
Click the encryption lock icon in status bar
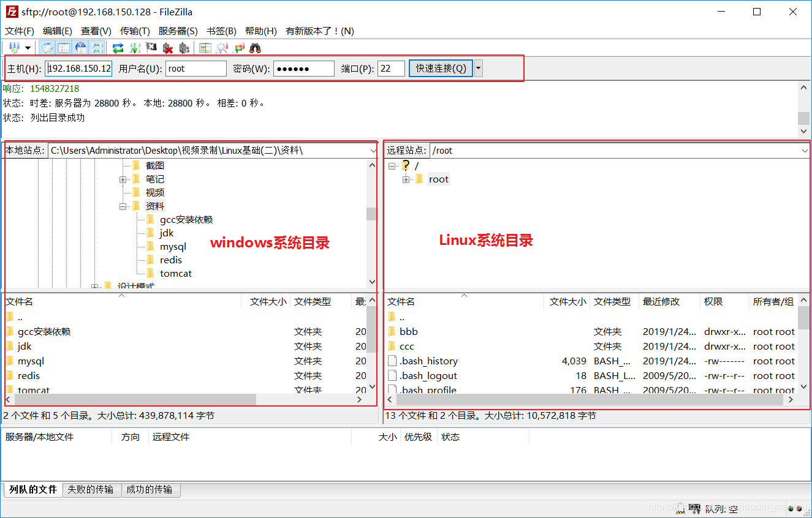[x=680, y=508]
